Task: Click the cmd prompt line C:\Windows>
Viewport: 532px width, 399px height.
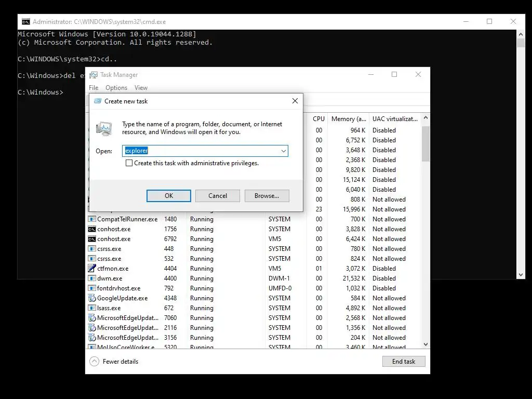Action: coord(41,92)
